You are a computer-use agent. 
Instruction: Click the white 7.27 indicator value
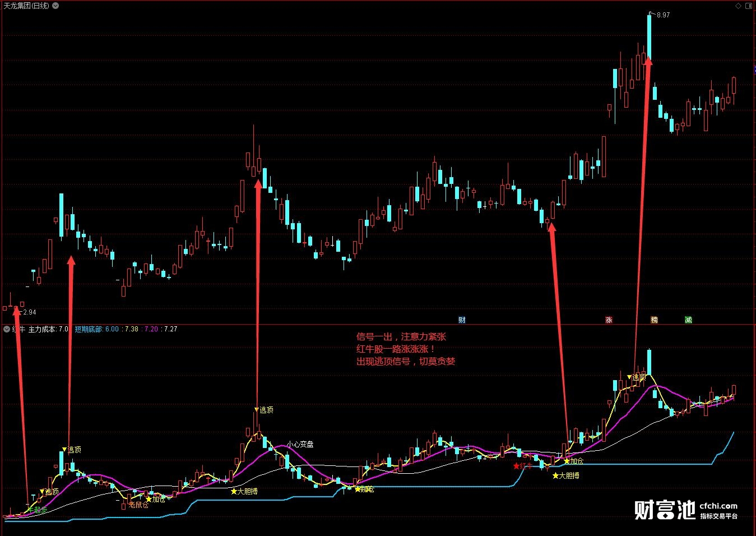coord(170,329)
